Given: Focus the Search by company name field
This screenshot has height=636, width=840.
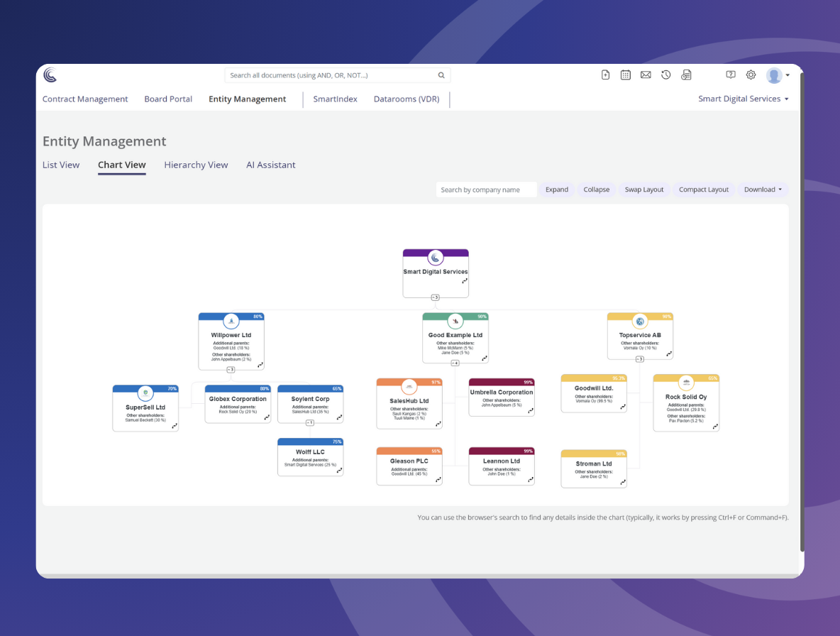Looking at the screenshot, I should click(x=485, y=190).
